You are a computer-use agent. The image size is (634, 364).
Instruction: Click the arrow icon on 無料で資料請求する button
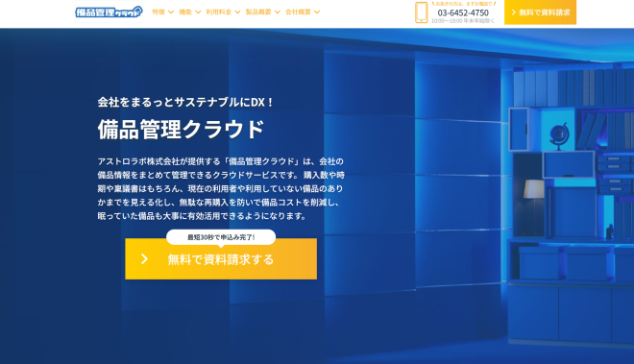click(144, 259)
